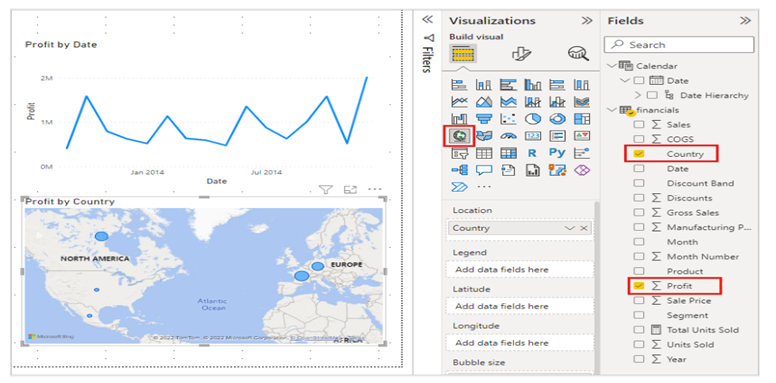Select the Matrix visual icon
Image resolution: width=776 pixels, height=383 pixels.
point(508,153)
